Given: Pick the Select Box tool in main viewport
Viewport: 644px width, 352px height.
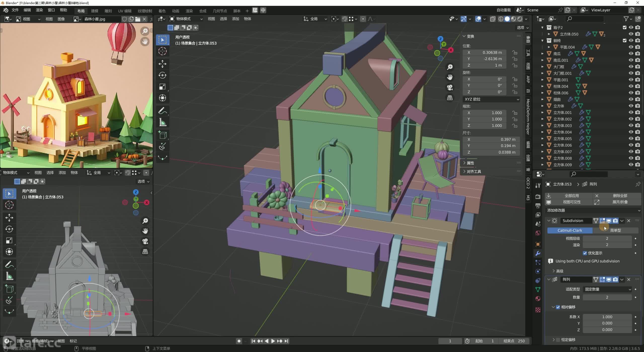Looking at the screenshot, I should coord(163,40).
